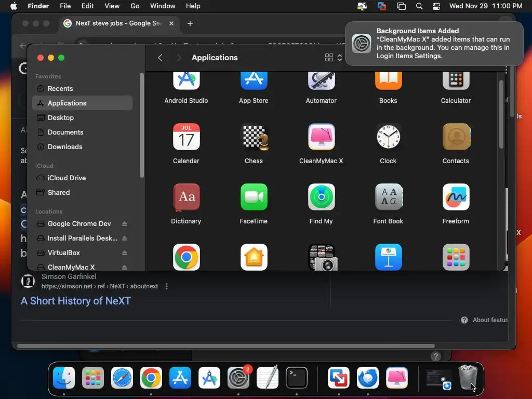Select the Image Capture app icon
Viewport: 532px width, 399px height.
click(x=322, y=257)
